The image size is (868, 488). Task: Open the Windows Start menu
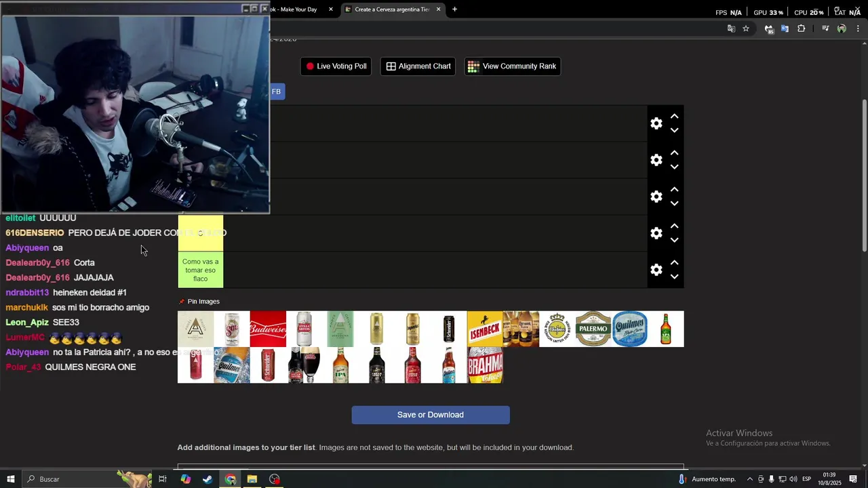point(11,479)
